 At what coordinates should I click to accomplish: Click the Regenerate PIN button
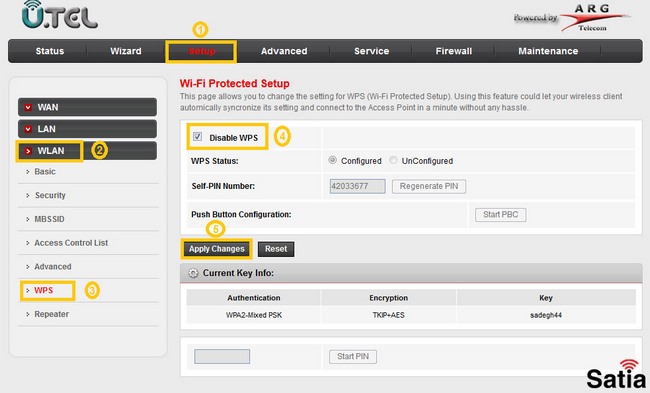tap(429, 186)
